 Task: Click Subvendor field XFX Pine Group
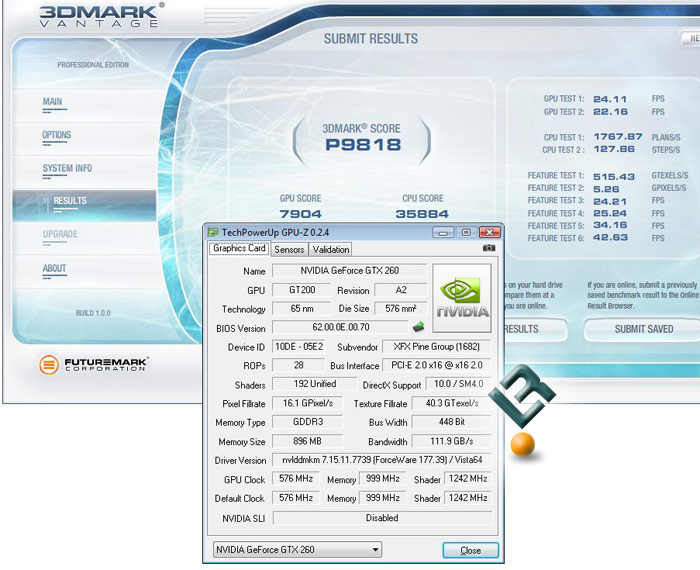point(436,347)
